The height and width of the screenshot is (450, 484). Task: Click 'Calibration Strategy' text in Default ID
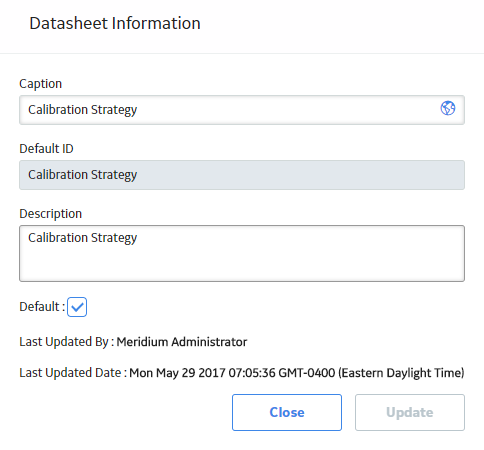pos(83,175)
